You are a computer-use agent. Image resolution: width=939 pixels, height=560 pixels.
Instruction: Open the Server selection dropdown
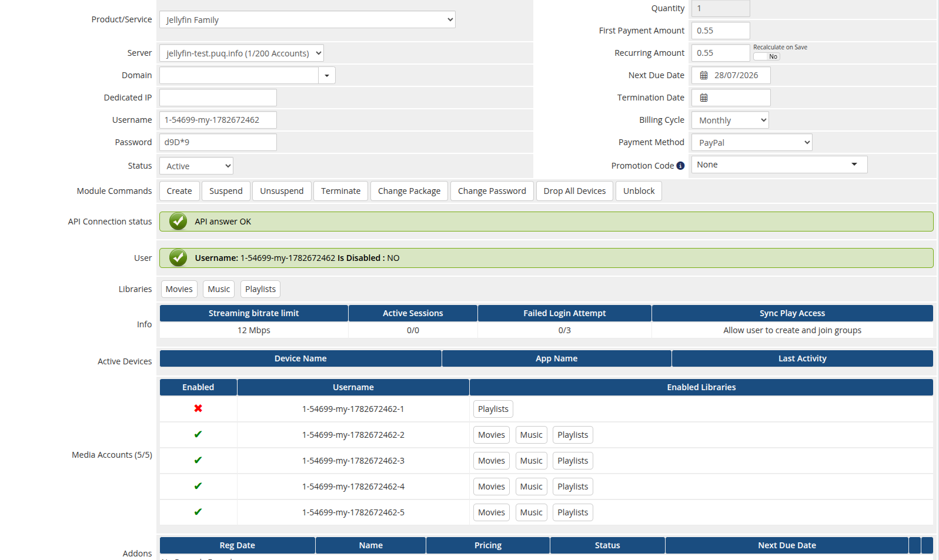[241, 53]
